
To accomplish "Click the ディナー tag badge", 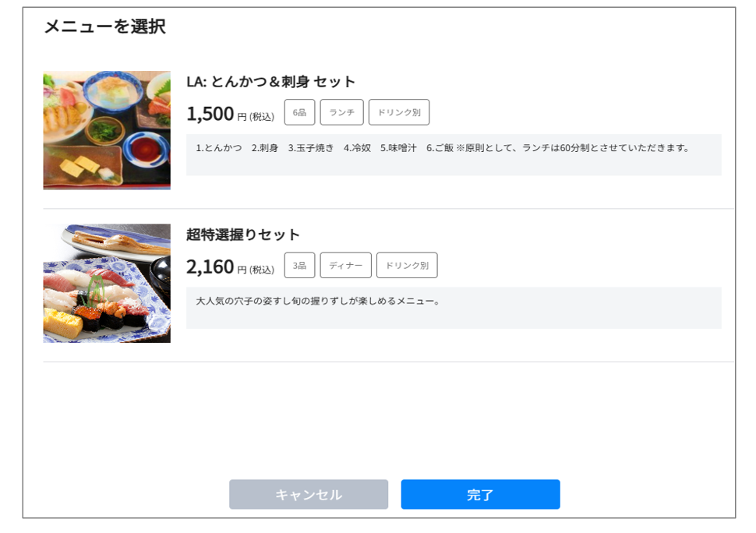I will click(346, 265).
